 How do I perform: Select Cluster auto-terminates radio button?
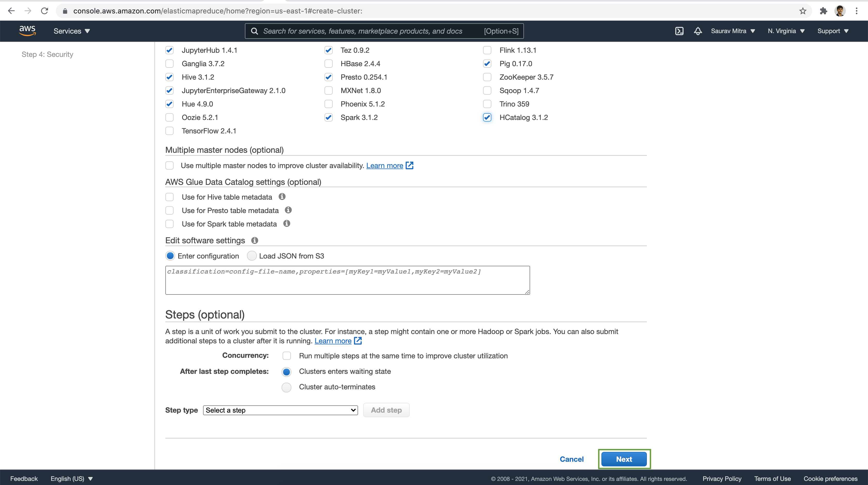286,387
